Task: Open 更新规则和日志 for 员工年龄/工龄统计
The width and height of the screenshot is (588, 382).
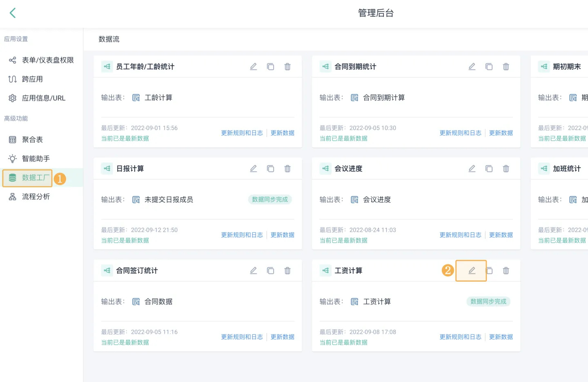Action: 242,133
